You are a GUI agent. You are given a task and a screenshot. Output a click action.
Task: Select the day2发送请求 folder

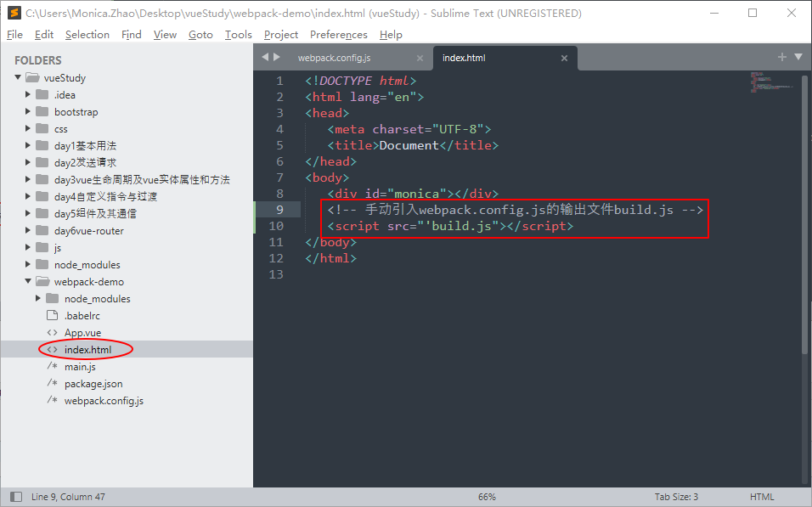(85, 162)
